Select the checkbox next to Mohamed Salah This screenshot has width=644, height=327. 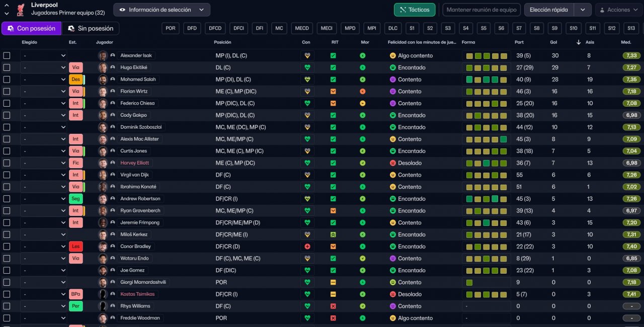7,79
